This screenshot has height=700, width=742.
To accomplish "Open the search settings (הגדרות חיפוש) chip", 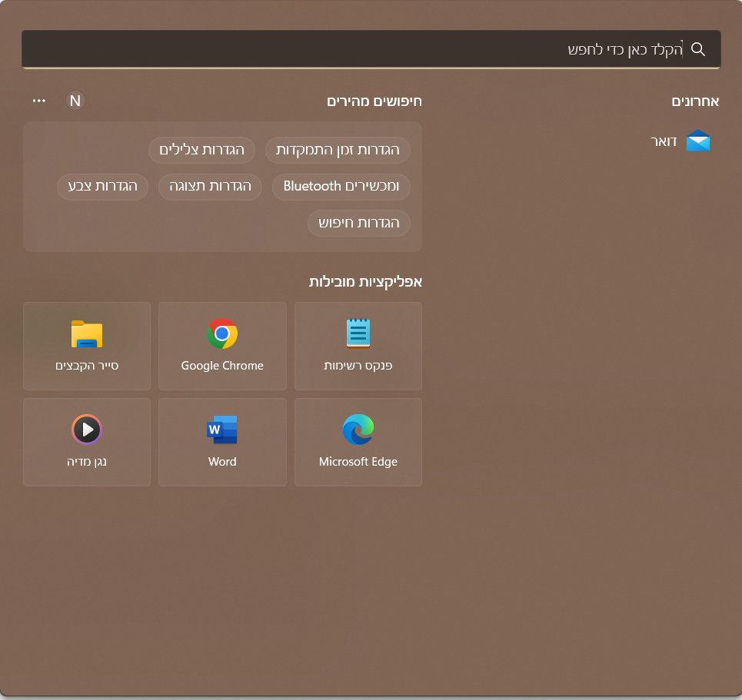I will click(359, 224).
